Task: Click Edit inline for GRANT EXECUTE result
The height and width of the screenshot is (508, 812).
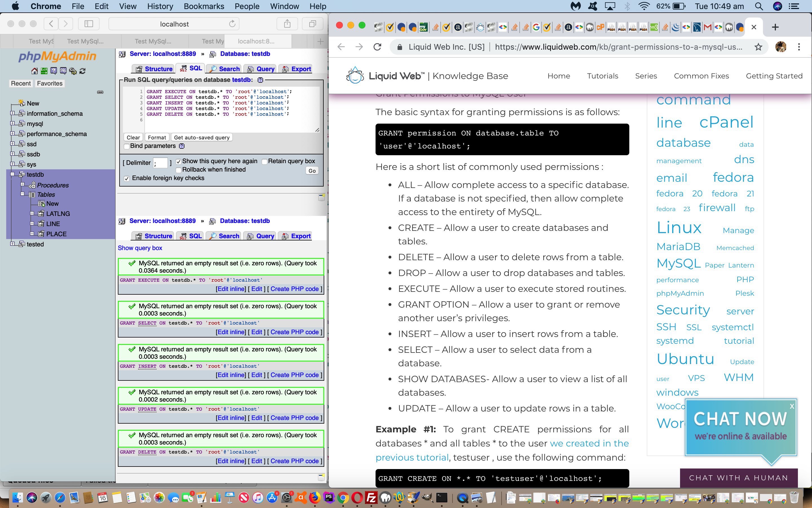Action: [231, 289]
